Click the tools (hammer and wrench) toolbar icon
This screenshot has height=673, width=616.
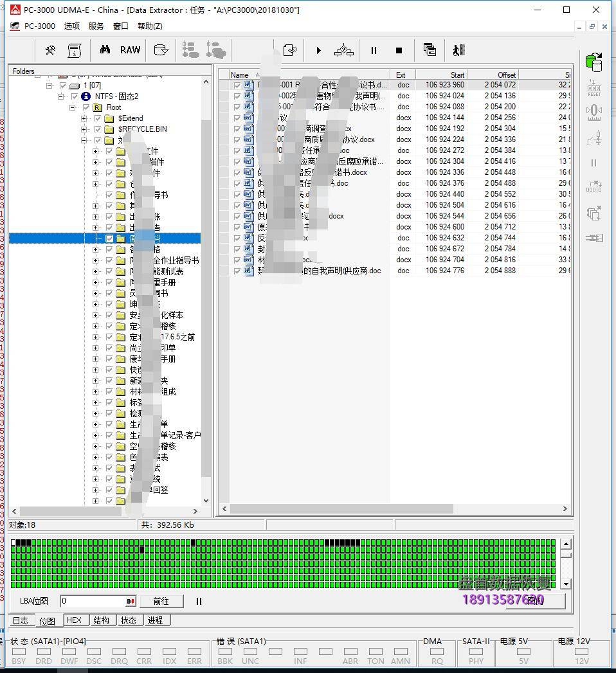[x=50, y=50]
